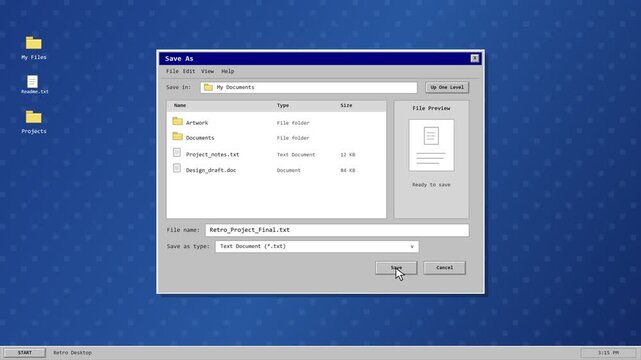Click the Ready to save status text
Screen dimensions: 641x360
[431, 185]
